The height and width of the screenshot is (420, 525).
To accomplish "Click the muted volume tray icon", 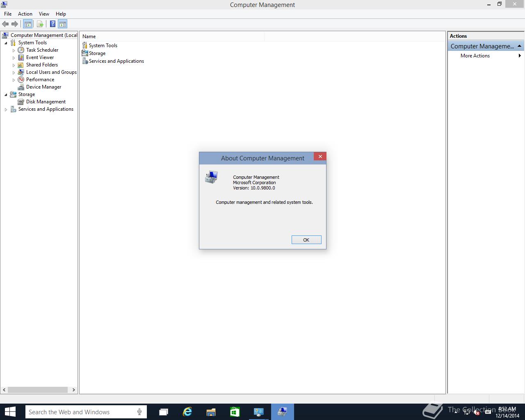I will coord(477,413).
